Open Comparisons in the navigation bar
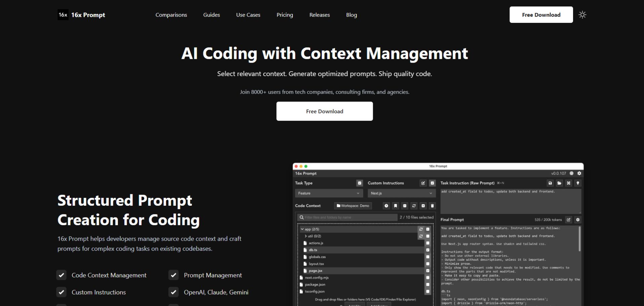The image size is (644, 306). [171, 15]
